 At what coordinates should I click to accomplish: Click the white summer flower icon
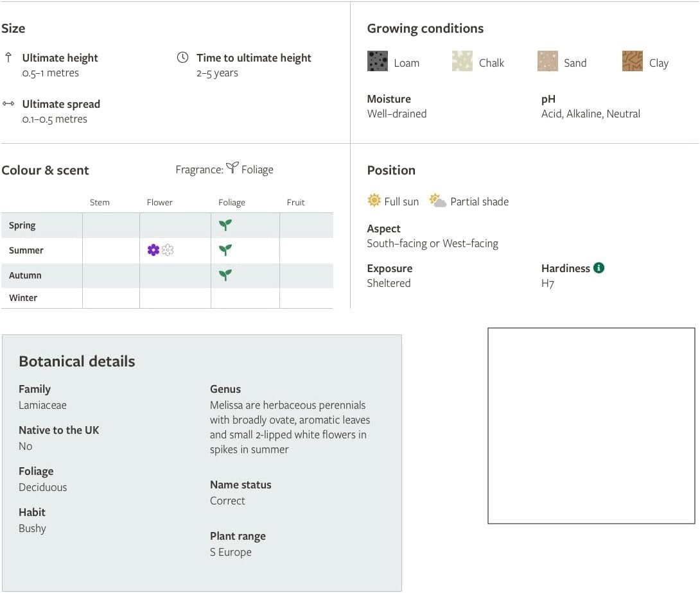(168, 250)
